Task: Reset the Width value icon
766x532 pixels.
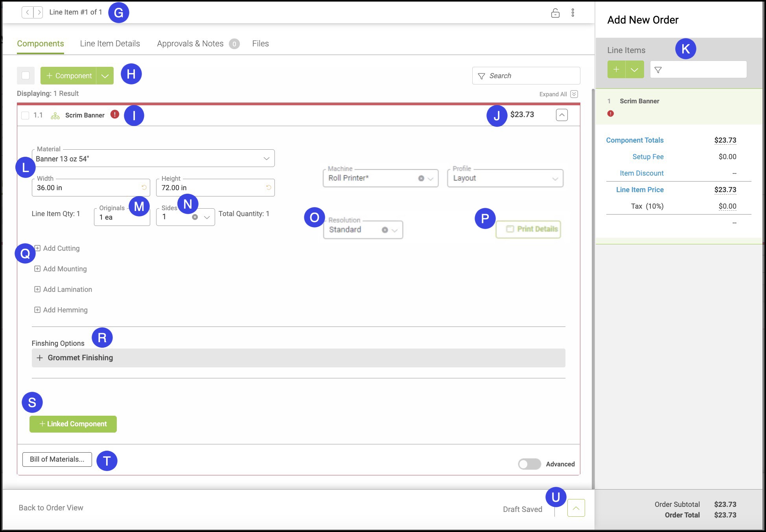Action: coord(144,187)
